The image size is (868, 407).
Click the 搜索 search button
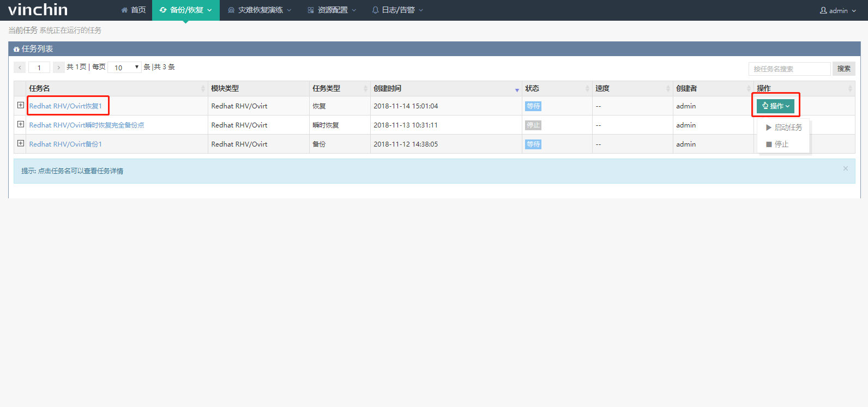844,69
